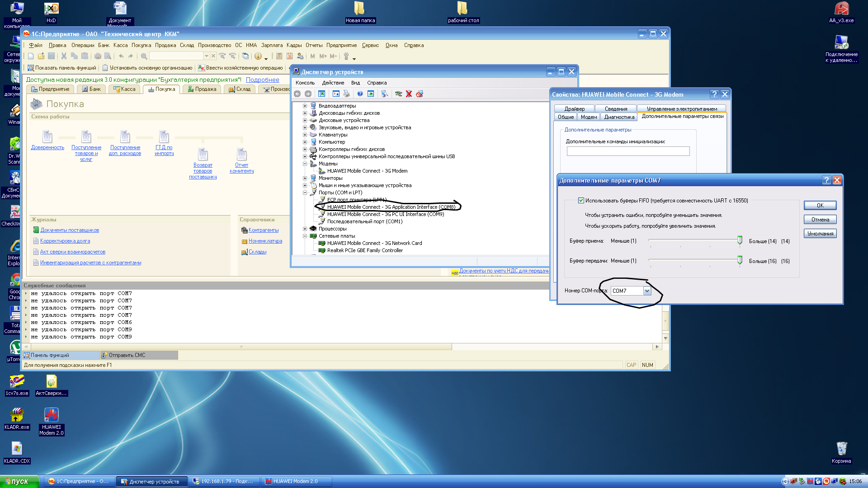Viewport: 868px width, 488px height.
Task: Click the Дополнительные команды инициализации input field
Action: pos(628,151)
